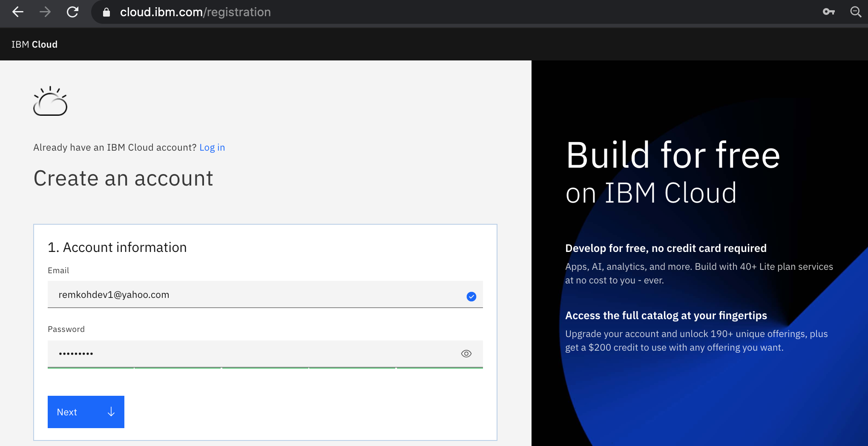The image size is (868, 446).
Task: Expand the Account information section
Action: coord(118,247)
